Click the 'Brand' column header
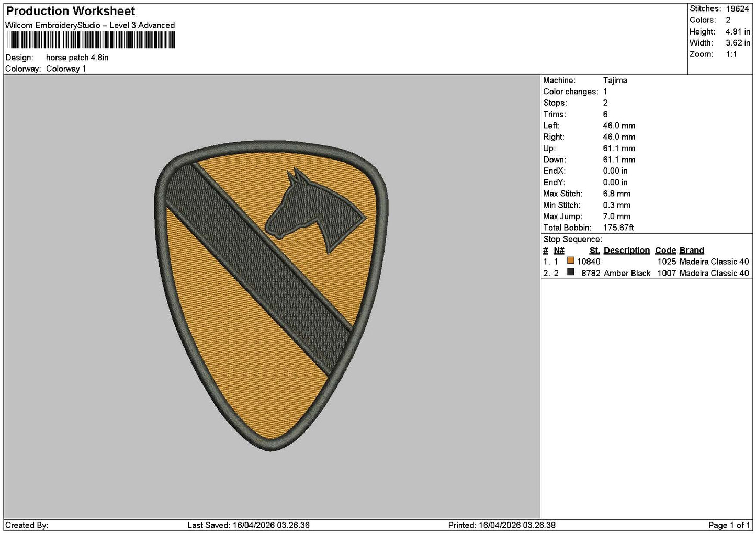 tap(692, 251)
